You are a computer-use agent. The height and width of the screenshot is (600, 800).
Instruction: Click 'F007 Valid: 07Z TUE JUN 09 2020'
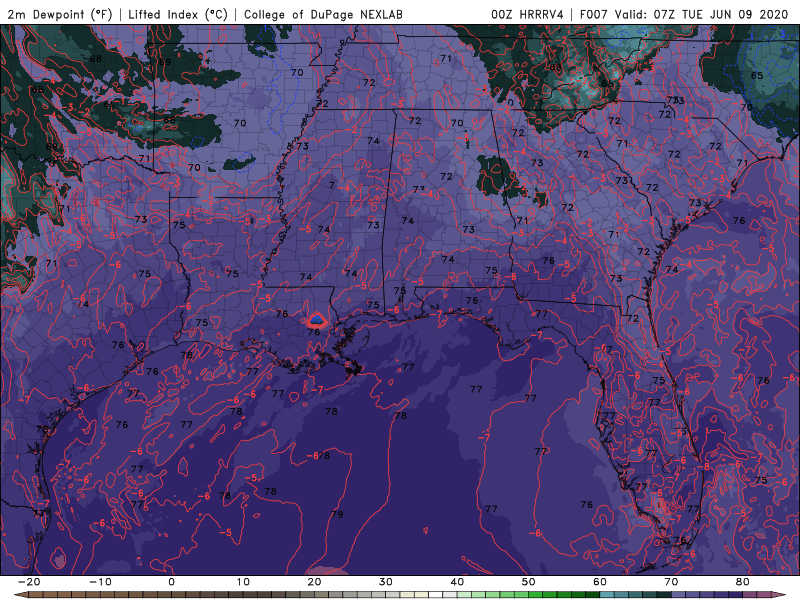[684, 14]
